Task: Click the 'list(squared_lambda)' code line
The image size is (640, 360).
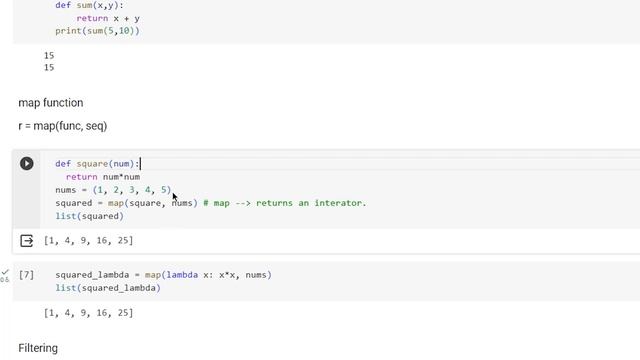Action: (x=108, y=288)
